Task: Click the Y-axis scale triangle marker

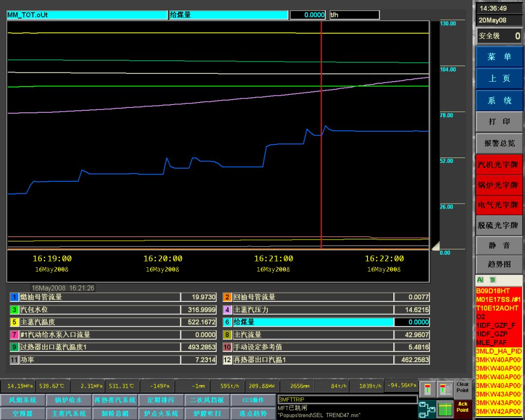Action: 435,246
